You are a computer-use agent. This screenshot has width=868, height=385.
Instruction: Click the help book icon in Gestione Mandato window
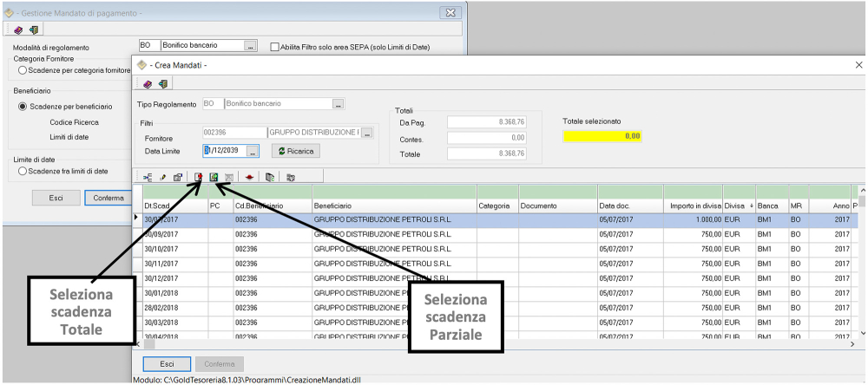tap(19, 29)
